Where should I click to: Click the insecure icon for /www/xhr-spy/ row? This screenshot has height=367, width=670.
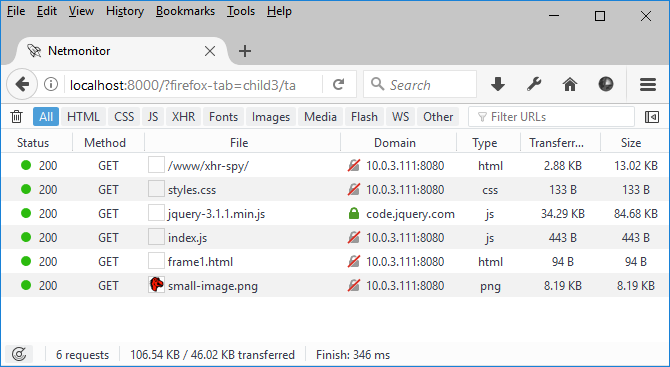click(x=353, y=165)
